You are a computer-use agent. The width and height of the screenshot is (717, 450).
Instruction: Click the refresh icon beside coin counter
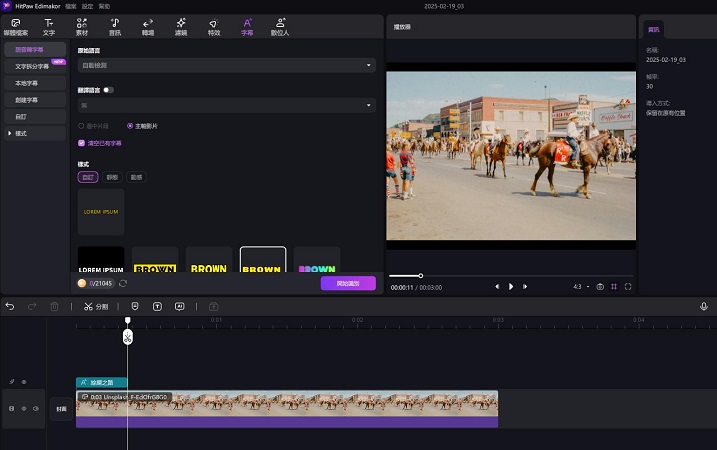(x=122, y=283)
